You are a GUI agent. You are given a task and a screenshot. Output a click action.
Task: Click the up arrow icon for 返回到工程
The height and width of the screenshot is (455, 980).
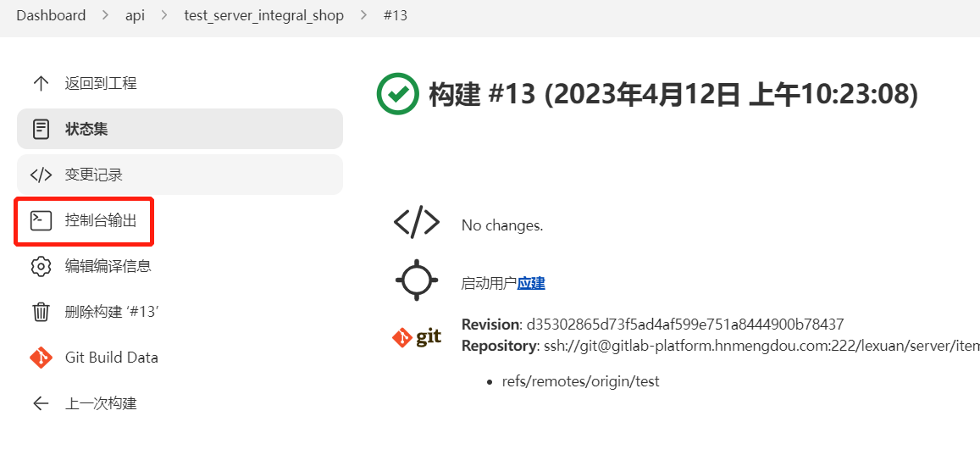coord(41,83)
